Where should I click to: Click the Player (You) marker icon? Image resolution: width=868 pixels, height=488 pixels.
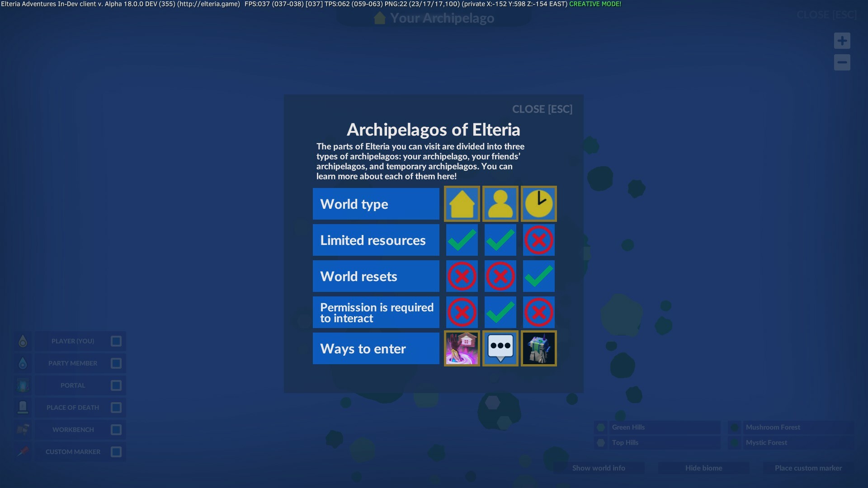(x=23, y=341)
